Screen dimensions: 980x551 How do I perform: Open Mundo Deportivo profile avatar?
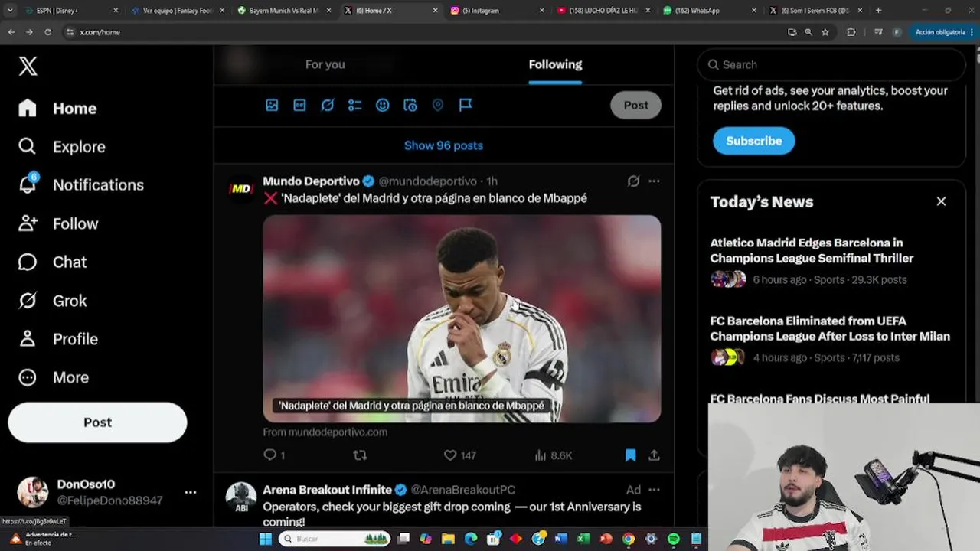pos(241,188)
